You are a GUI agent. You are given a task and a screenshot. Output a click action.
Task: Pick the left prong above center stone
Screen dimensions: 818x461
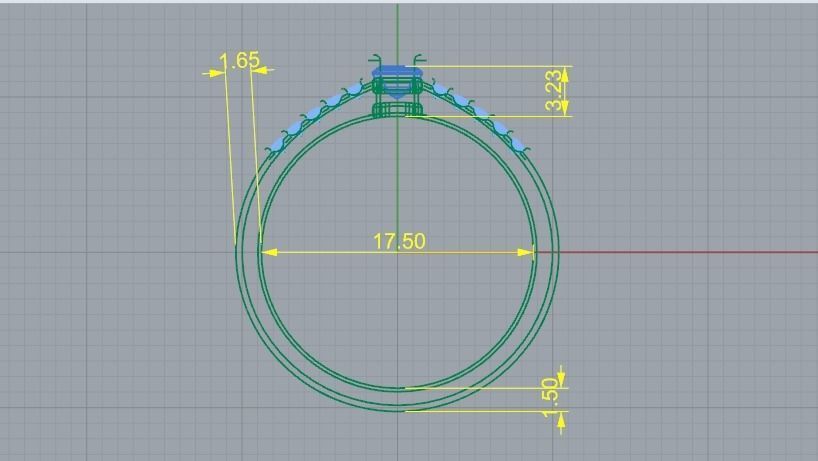tap(376, 59)
